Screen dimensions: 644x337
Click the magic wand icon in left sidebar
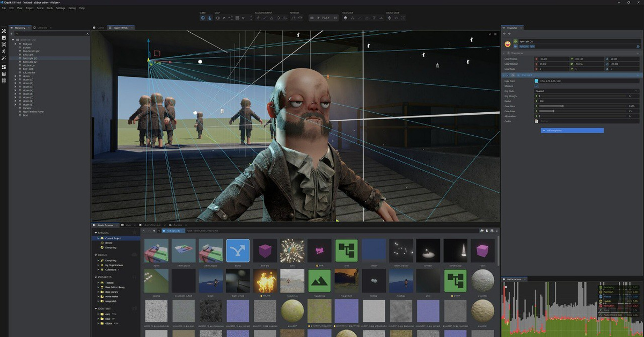pos(4,58)
